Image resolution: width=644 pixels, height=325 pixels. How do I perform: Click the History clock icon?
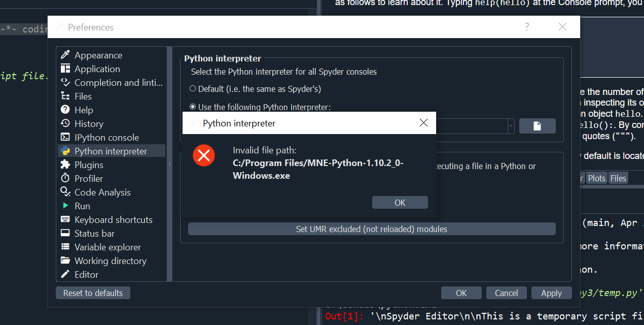tap(65, 123)
